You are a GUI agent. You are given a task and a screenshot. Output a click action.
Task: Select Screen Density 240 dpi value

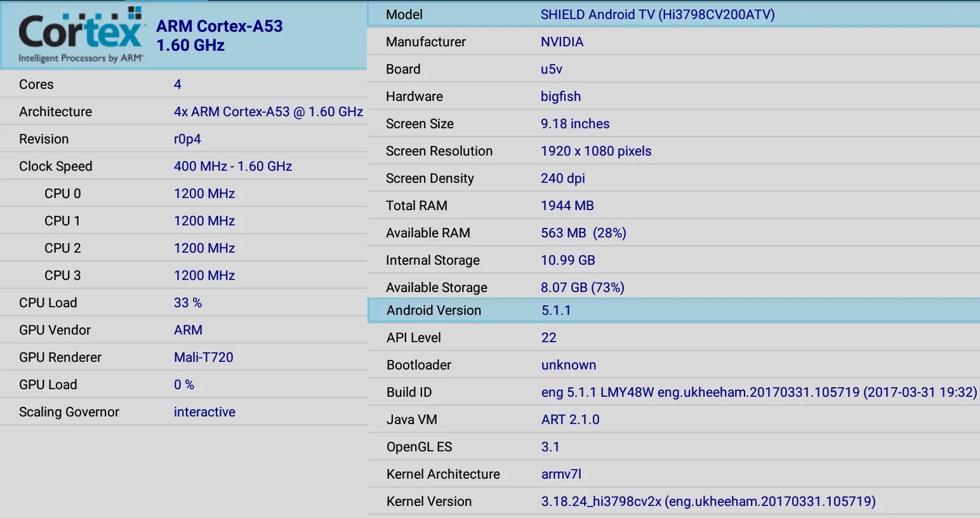click(x=563, y=178)
